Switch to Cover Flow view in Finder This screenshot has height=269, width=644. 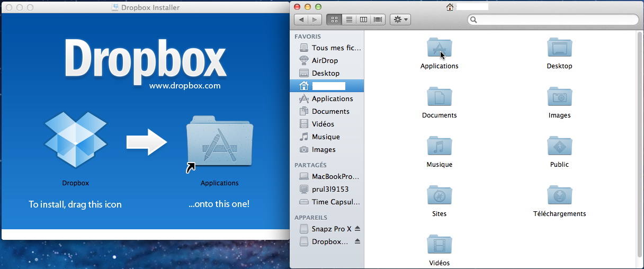pos(378,20)
